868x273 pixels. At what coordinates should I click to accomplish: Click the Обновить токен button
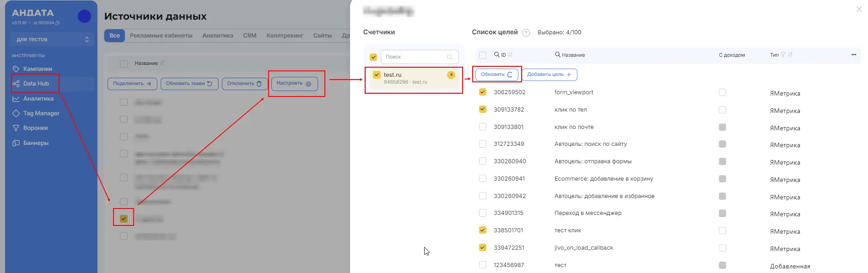(x=189, y=84)
